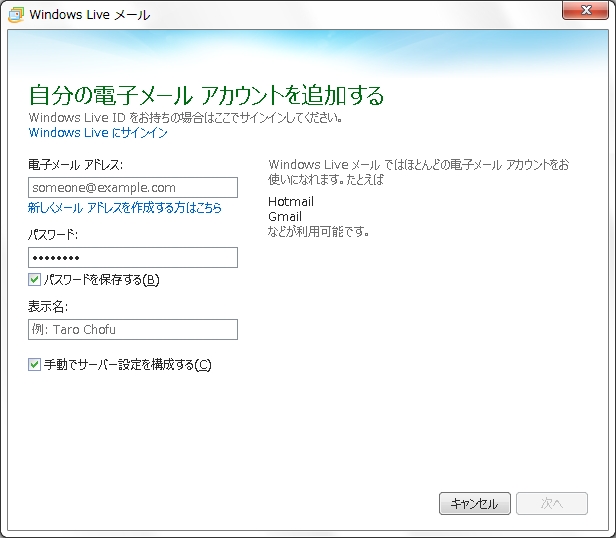Open the Windows Live にサインイン link
The height and width of the screenshot is (538, 616).
[98, 133]
